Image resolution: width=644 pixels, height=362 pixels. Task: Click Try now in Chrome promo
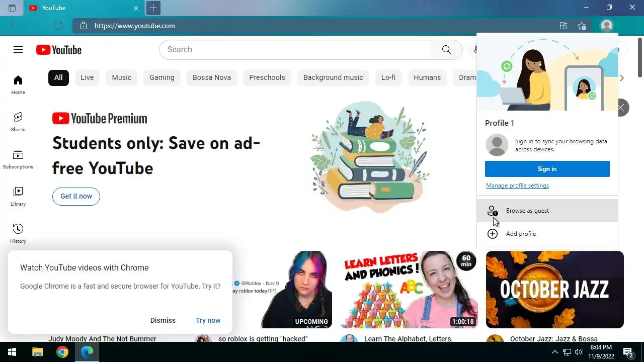coord(208,320)
